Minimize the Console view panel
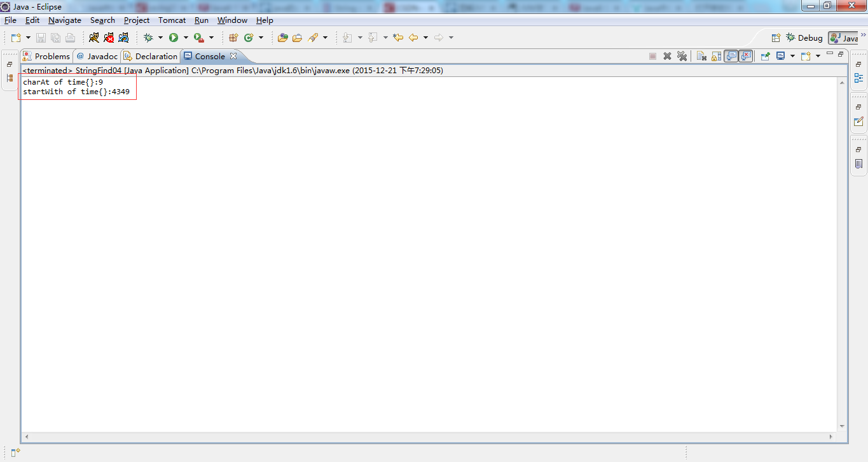This screenshot has width=868, height=462. coord(830,54)
